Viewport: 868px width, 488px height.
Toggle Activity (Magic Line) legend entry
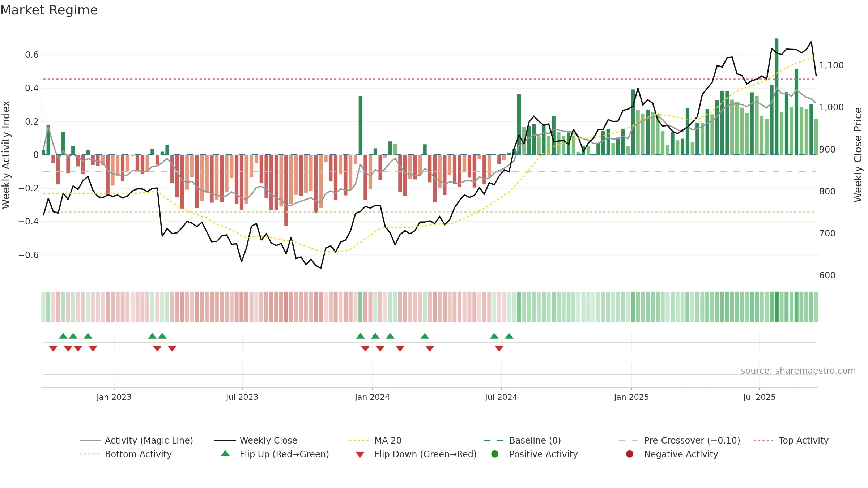(x=136, y=440)
